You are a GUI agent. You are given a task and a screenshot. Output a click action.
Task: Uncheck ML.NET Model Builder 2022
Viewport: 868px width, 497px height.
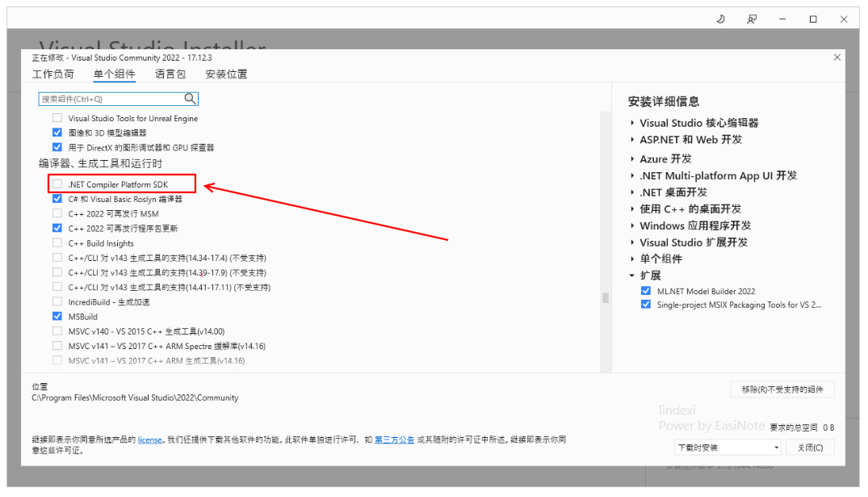point(645,291)
